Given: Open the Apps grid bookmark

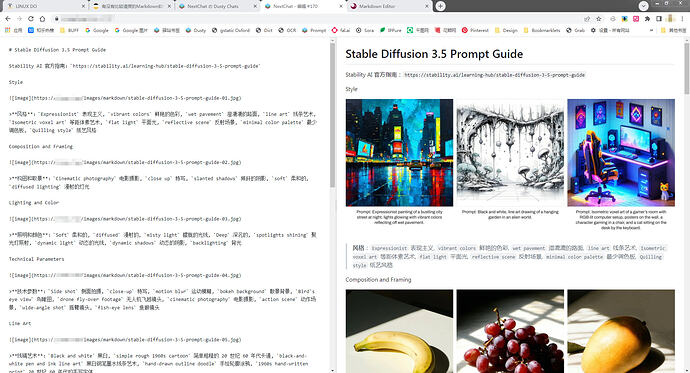Looking at the screenshot, I should [x=13, y=30].
